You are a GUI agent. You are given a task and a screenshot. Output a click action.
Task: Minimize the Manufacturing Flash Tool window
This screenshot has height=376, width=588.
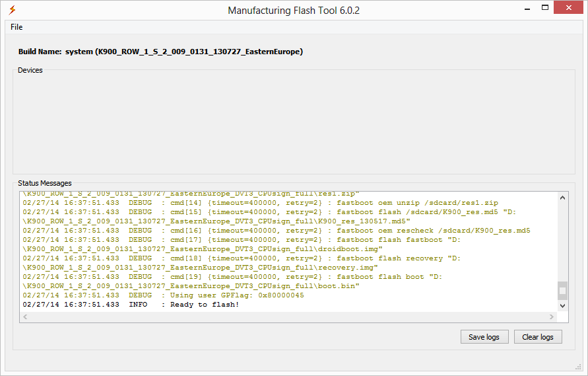pyautogui.click(x=527, y=9)
